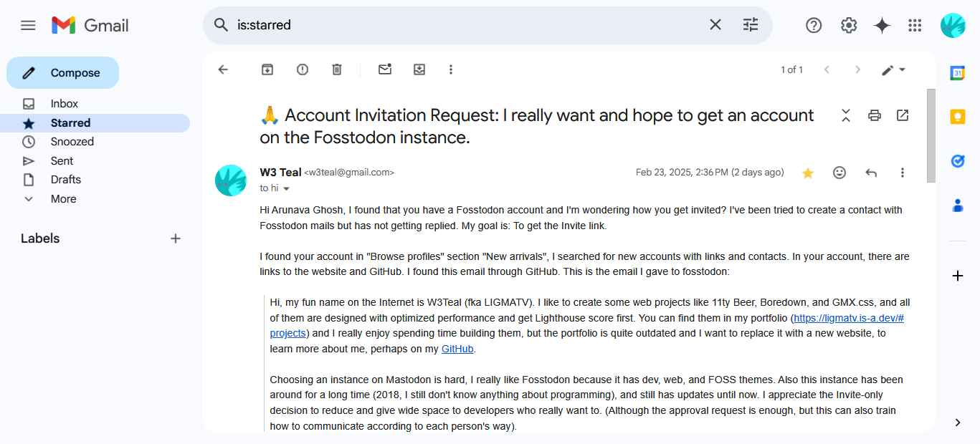Open the GitHub link in the email
The image size is (980, 444).
[457, 349]
